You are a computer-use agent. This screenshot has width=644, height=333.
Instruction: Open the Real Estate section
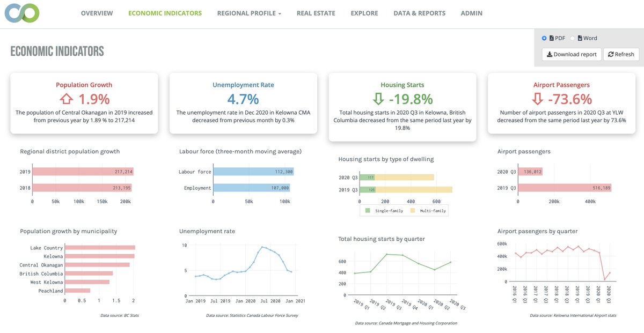click(x=316, y=13)
